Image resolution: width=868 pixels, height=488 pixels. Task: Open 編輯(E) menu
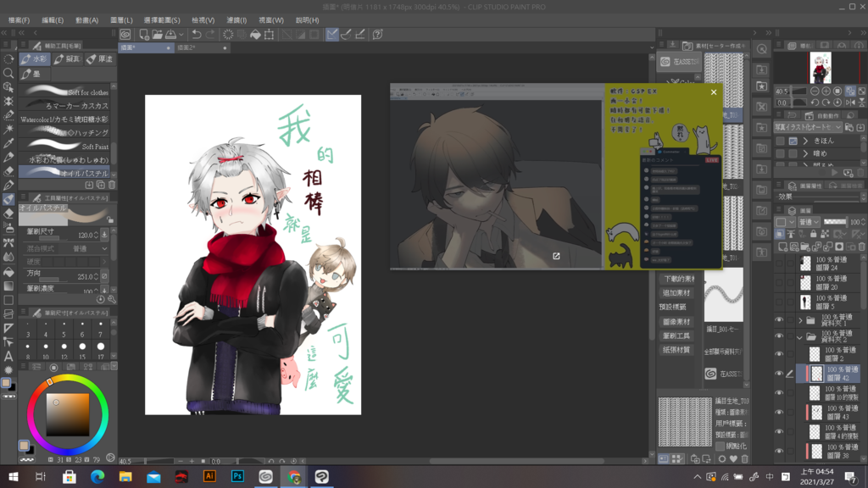click(x=53, y=20)
